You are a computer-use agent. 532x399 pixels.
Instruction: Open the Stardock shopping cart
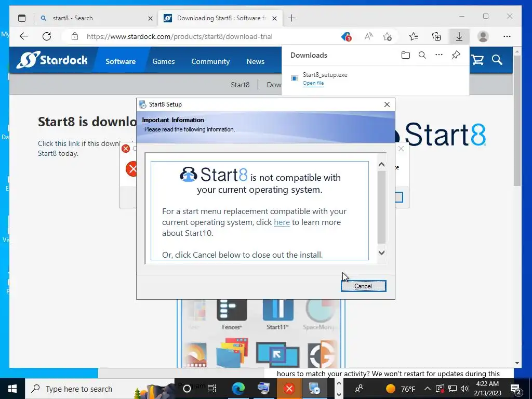[477, 60]
